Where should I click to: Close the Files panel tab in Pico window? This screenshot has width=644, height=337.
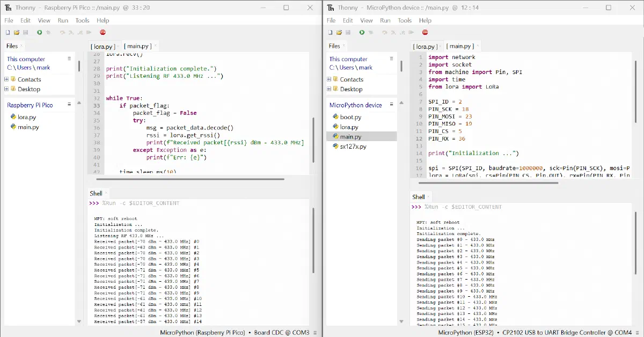pos(21,46)
